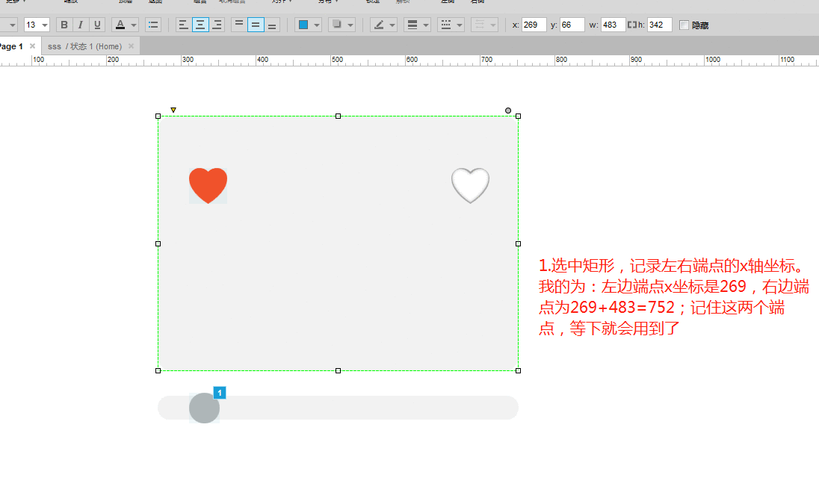Apply the blue fill color
819x504 pixels.
point(303,25)
